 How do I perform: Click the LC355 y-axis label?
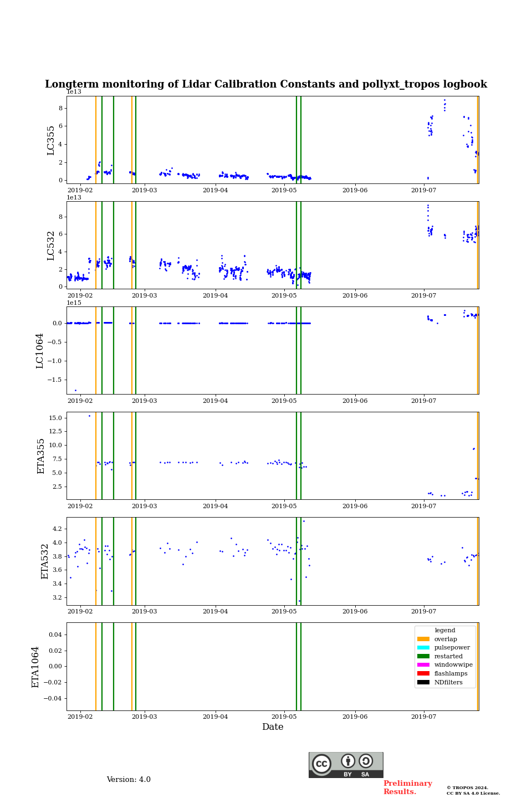(51, 140)
